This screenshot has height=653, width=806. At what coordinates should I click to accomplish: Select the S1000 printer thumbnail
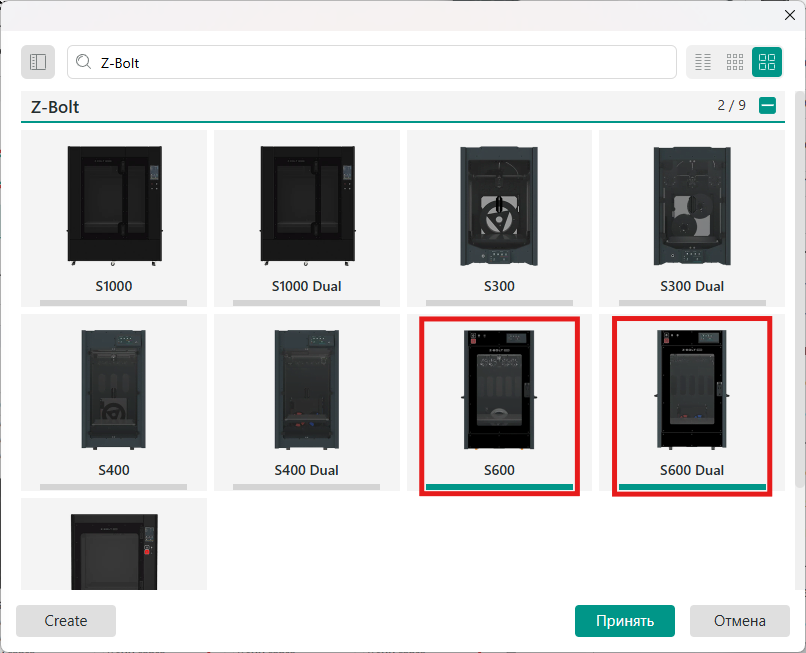[115, 205]
